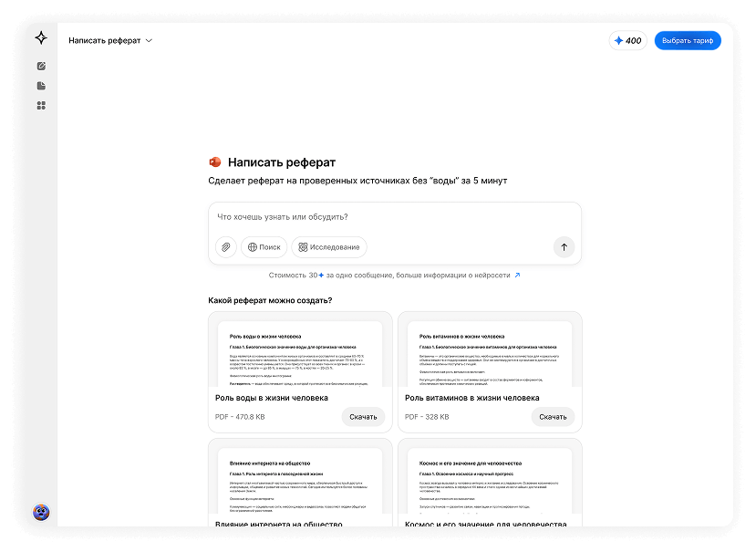Screen dimensions: 756x552
Task: Enable the Поиск search mode
Action: pyautogui.click(x=264, y=246)
